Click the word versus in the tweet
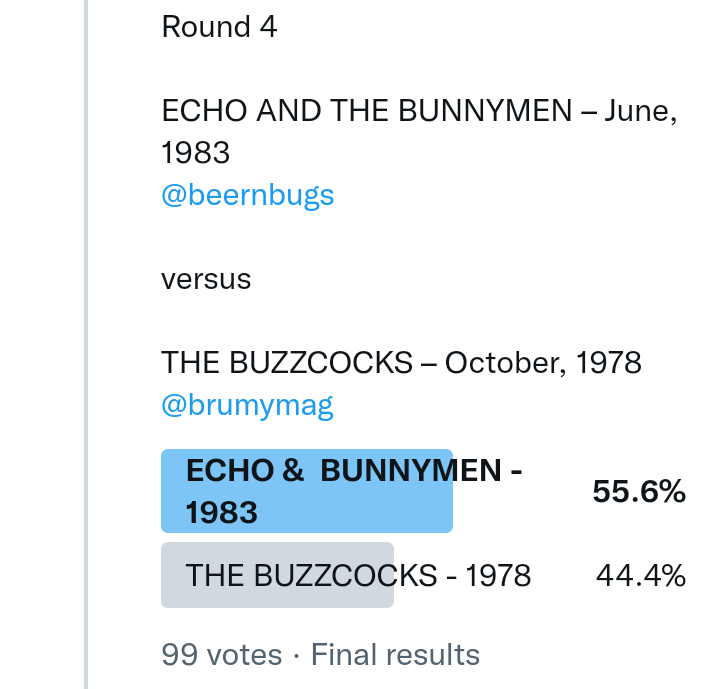This screenshot has height=689, width=720. 206,279
